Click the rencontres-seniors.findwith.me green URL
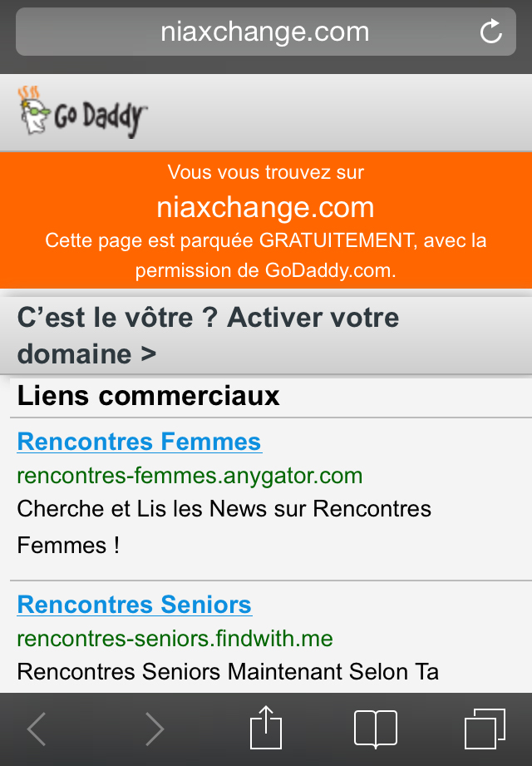Image resolution: width=532 pixels, height=766 pixels. click(175, 639)
